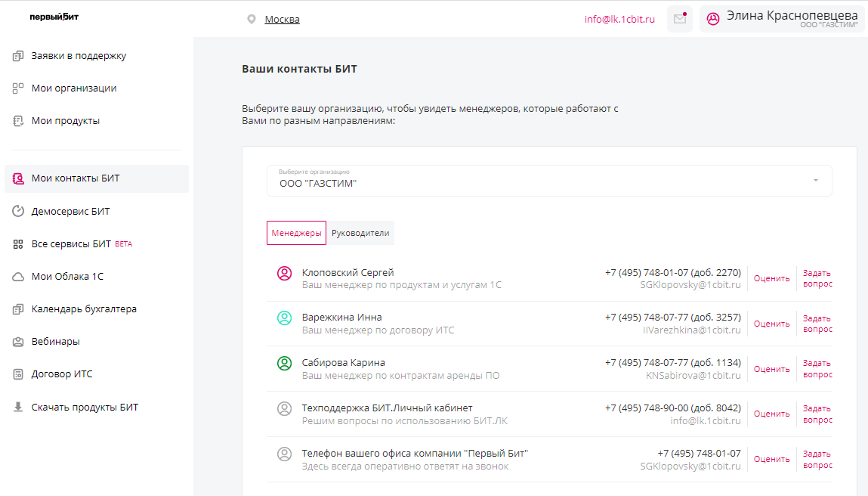Image resolution: width=868 pixels, height=496 pixels.
Task: Click the Заявки в поддержку sidebar icon
Action: [19, 56]
